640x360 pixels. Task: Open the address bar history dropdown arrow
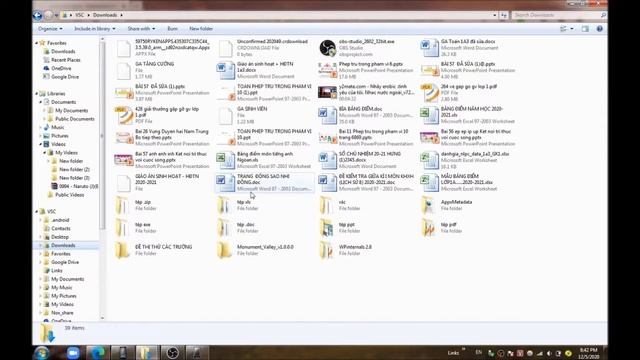(x=495, y=15)
